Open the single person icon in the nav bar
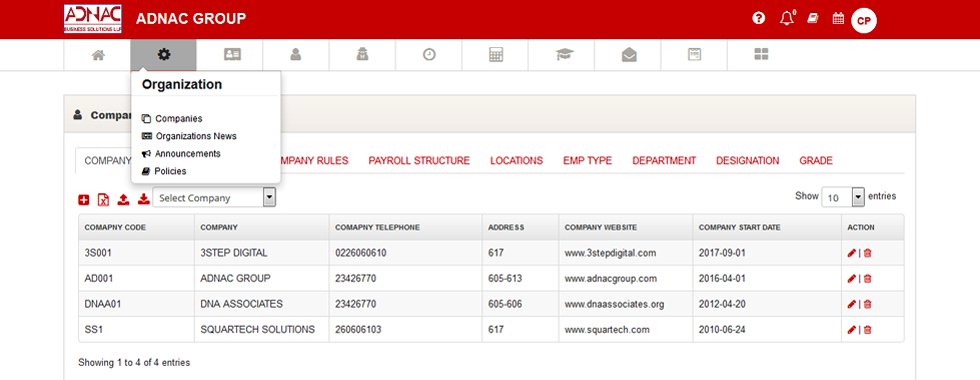Image resolution: width=980 pixels, height=380 pixels. (296, 55)
